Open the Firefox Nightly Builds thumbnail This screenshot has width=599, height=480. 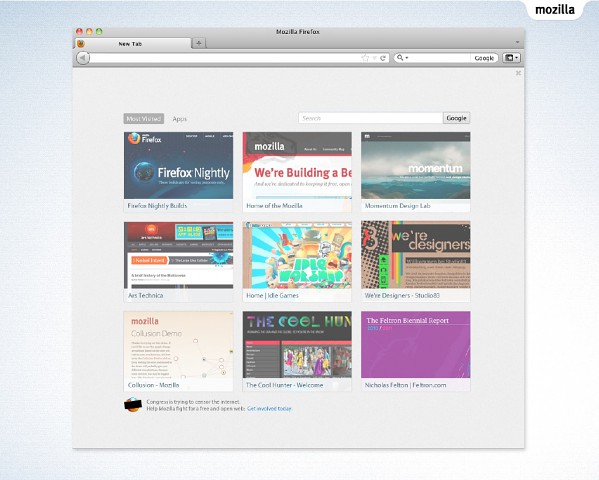tap(178, 172)
